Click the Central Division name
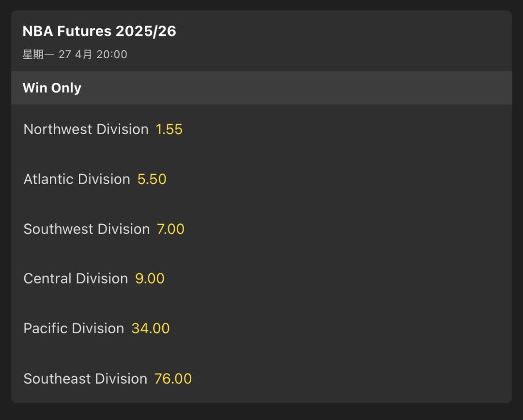Image resolution: width=523 pixels, height=420 pixels. pyautogui.click(x=76, y=279)
